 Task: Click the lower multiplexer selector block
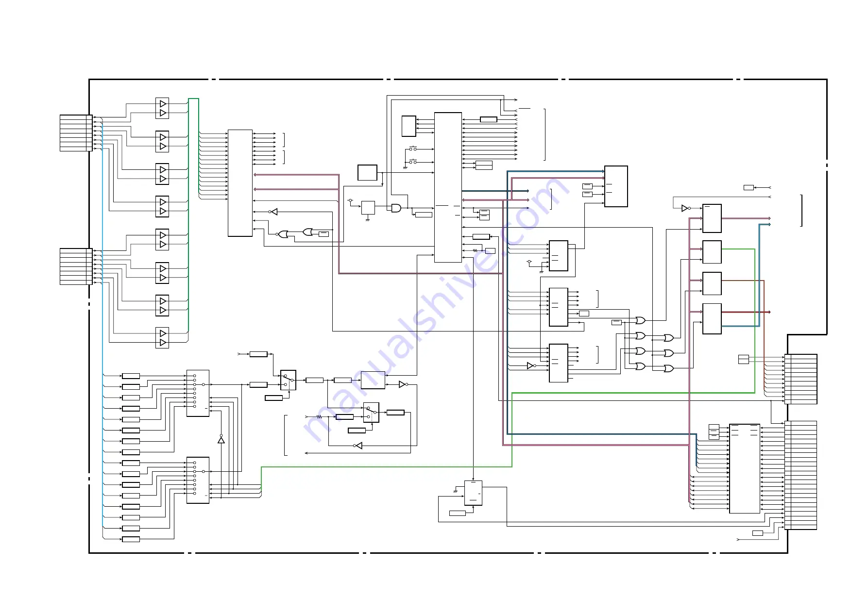click(198, 480)
